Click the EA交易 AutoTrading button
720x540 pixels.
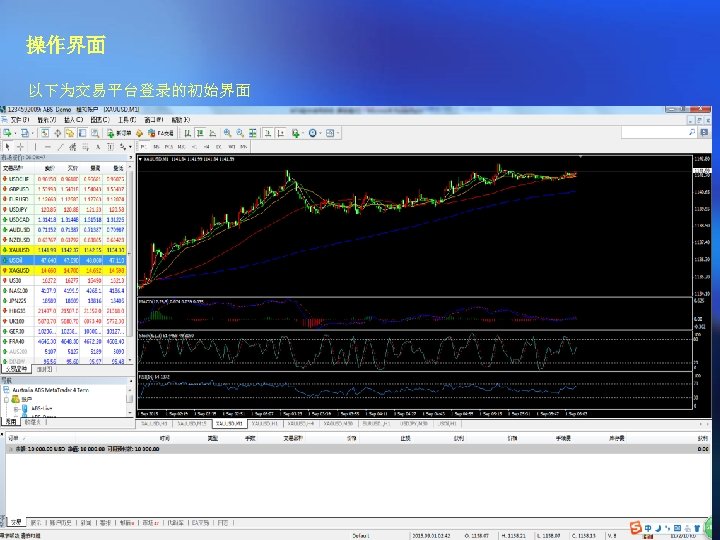(161, 133)
